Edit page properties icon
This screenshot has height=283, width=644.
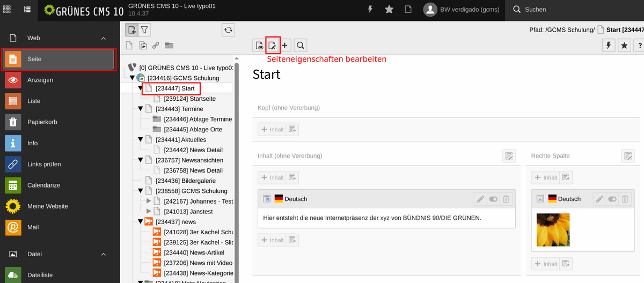[273, 46]
